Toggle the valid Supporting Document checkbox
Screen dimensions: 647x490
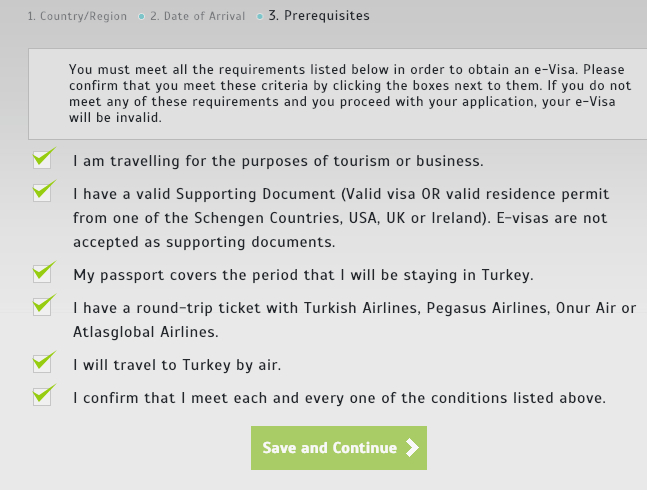(x=42, y=193)
